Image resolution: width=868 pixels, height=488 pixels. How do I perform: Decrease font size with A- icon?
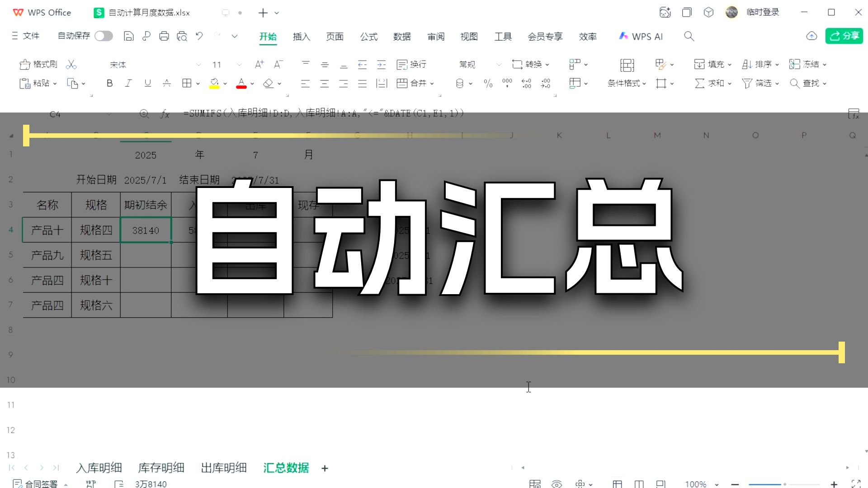(x=278, y=65)
